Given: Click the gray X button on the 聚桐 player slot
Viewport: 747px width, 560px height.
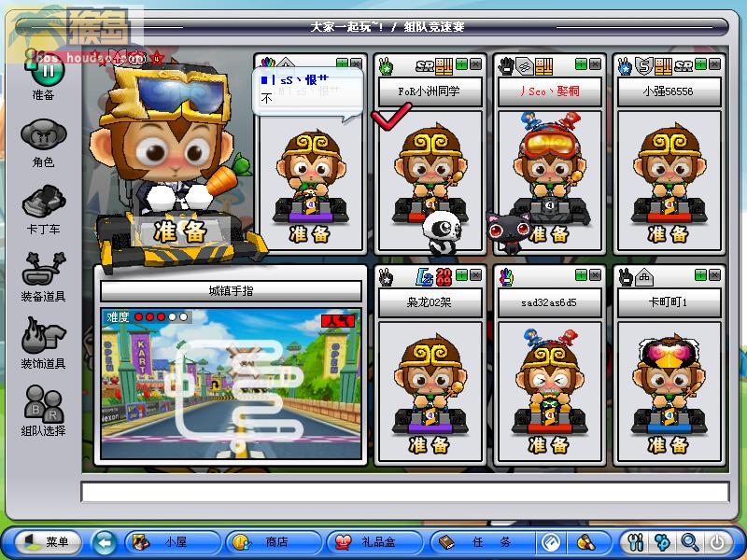Looking at the screenshot, I should (595, 63).
